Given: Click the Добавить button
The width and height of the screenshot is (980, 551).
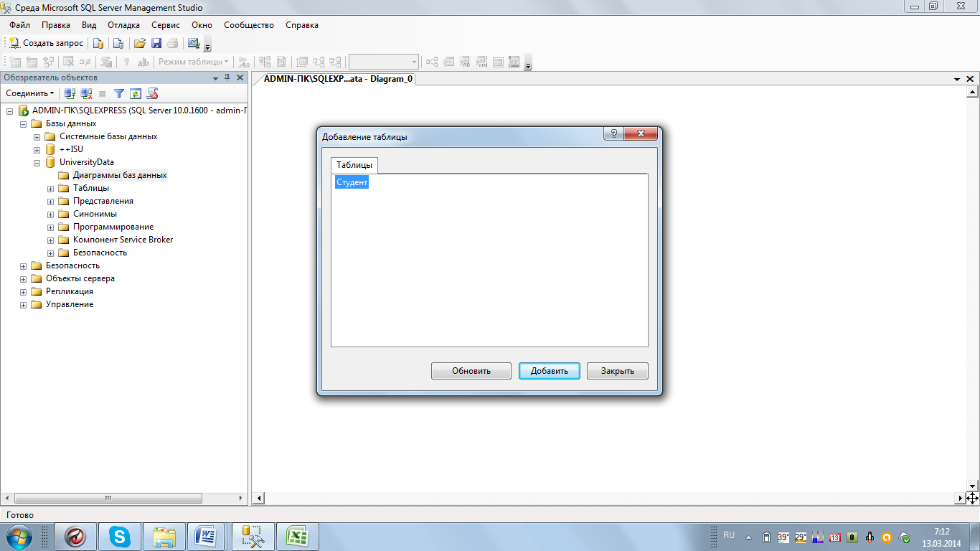Looking at the screenshot, I should click(x=550, y=371).
